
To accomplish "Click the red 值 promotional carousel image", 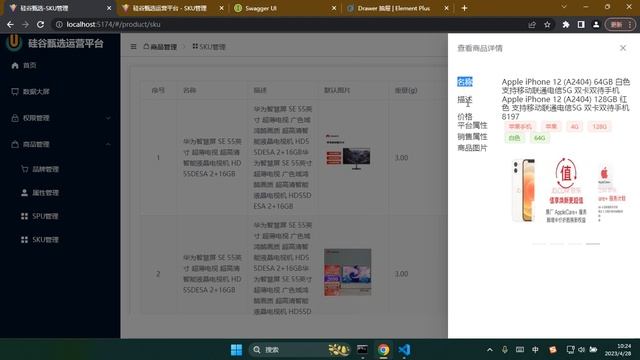I will pyautogui.click(x=566, y=190).
